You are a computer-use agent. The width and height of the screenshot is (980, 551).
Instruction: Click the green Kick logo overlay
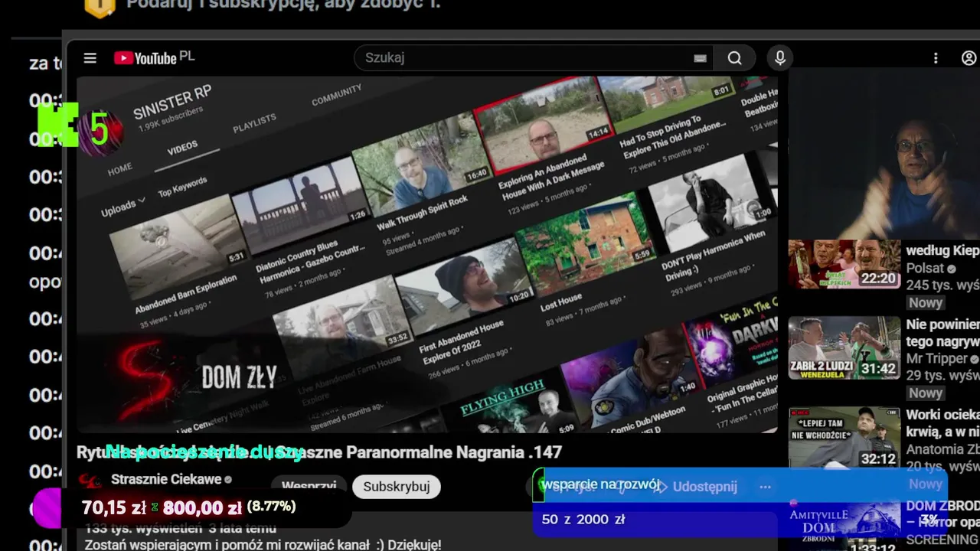[58, 125]
